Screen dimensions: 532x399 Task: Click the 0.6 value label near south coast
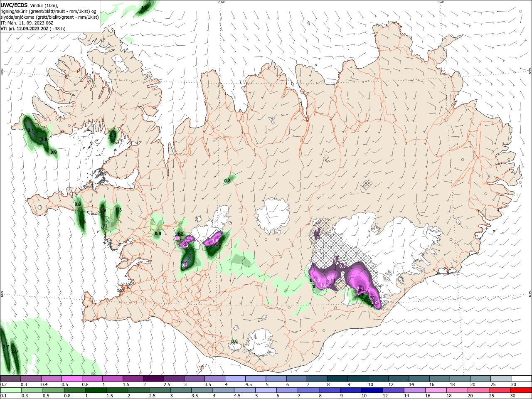234,342
